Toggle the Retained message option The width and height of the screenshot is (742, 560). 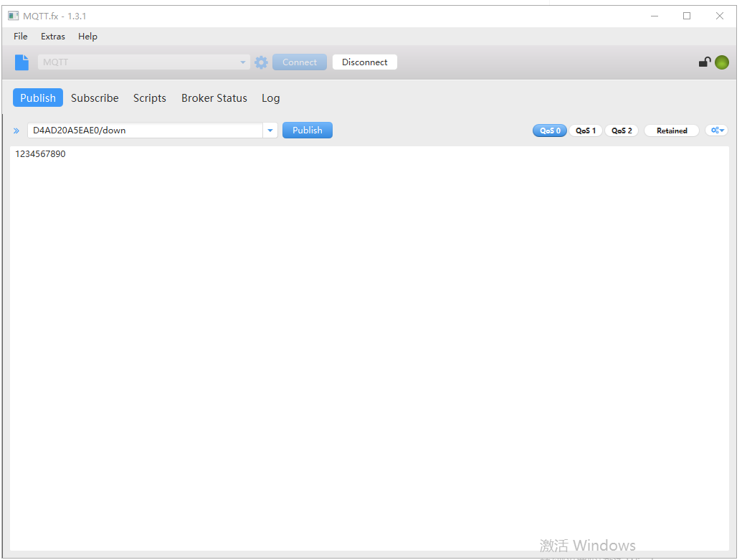pyautogui.click(x=671, y=130)
